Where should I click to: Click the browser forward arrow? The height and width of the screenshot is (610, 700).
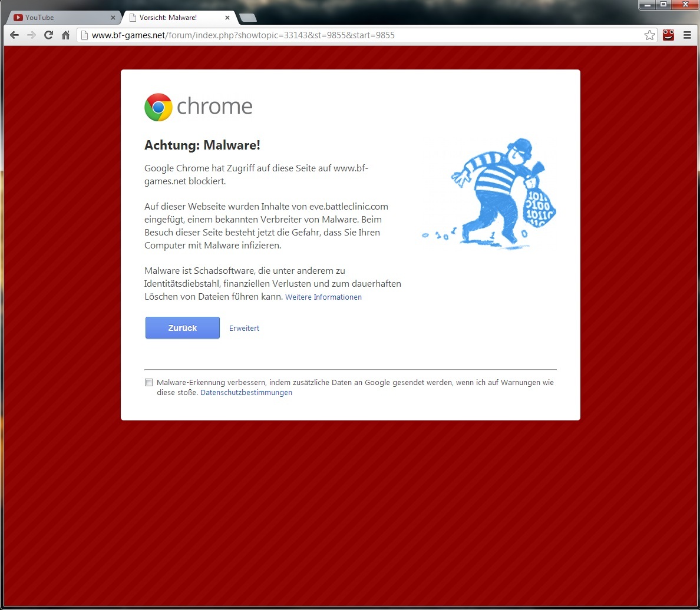coord(31,35)
